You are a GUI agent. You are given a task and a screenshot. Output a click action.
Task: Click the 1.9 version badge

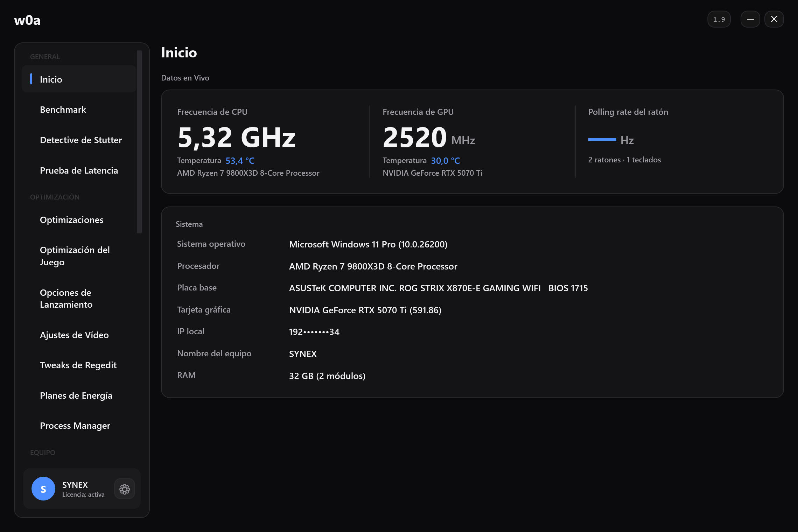(x=719, y=19)
